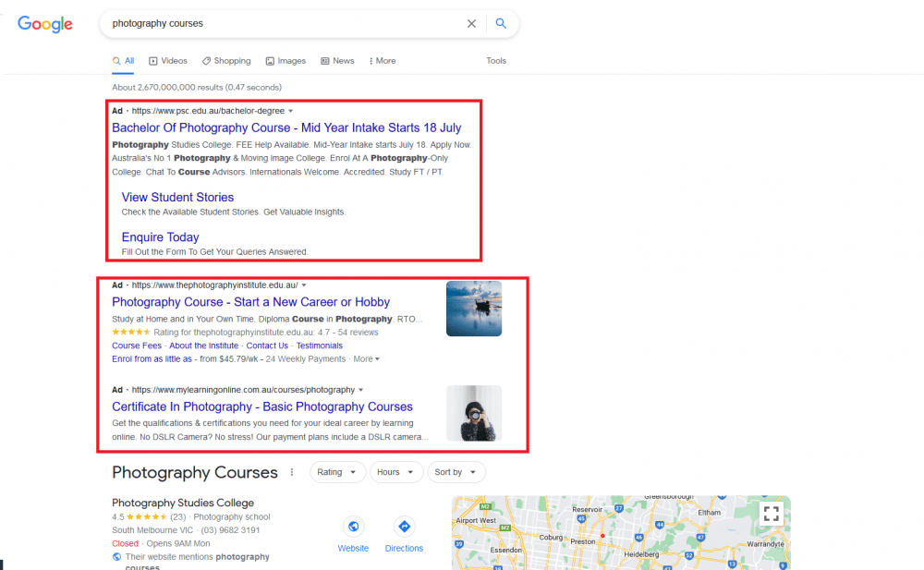Viewport: 924px width, 570px height.
Task: Expand the Hours filter dropdown
Action: click(x=395, y=472)
